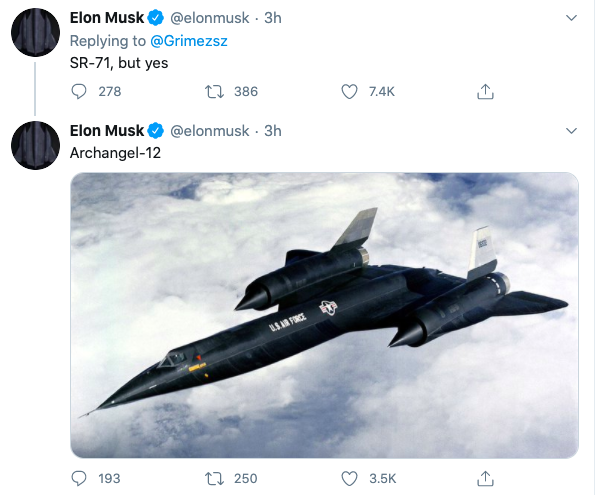Click the 3h timestamp on first tweet
This screenshot has width=602, height=495.
pyautogui.click(x=272, y=18)
